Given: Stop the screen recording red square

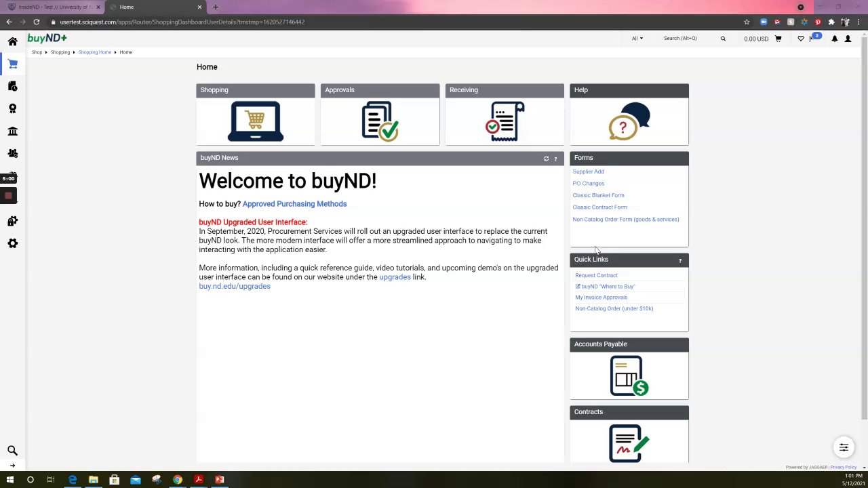Looking at the screenshot, I should coord(8,196).
